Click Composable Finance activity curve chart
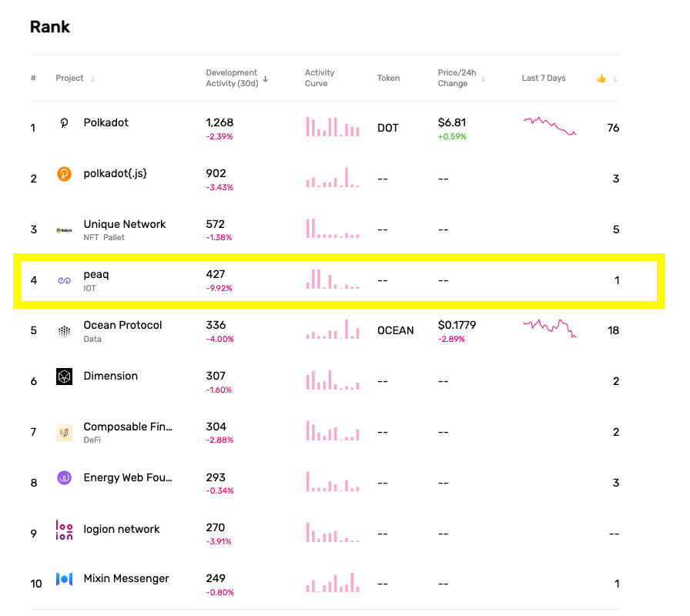Image resolution: width=690 pixels, height=616 pixels. tap(333, 430)
